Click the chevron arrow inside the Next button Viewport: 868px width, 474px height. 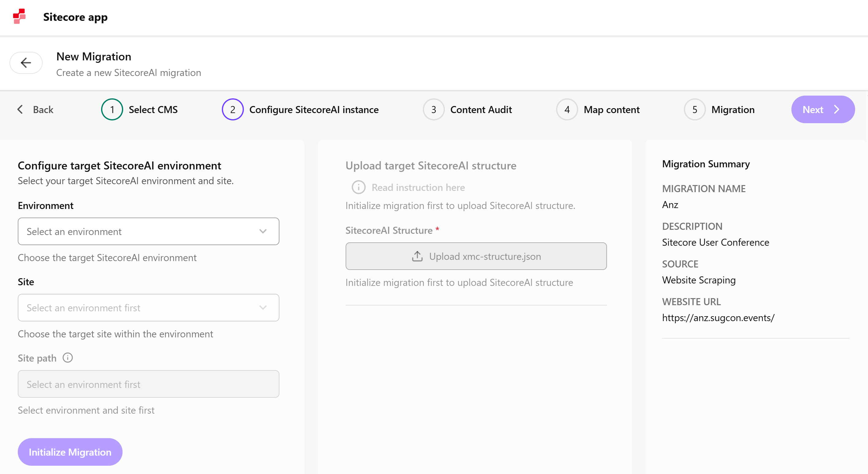coord(836,109)
